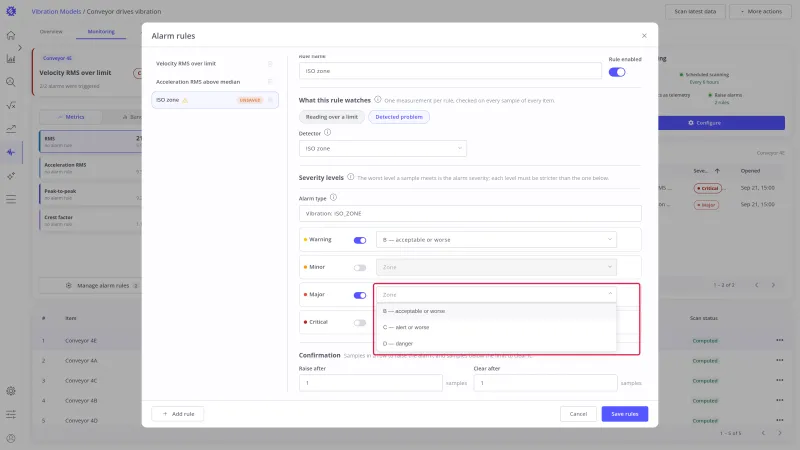Choose 'C — alert or worse' from list

pos(496,328)
